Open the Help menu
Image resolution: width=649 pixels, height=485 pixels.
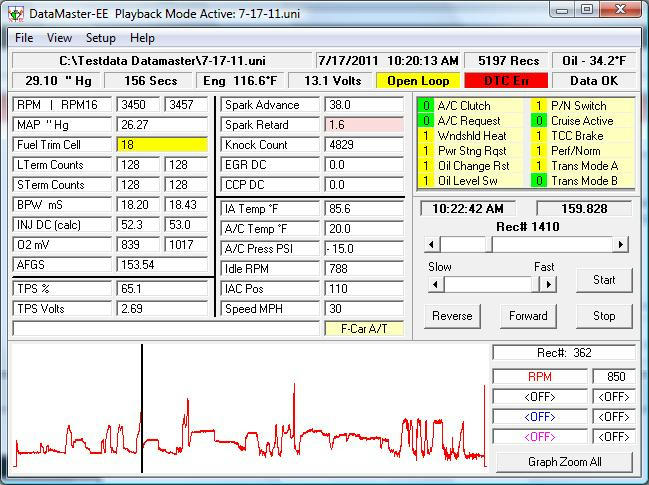tap(143, 38)
